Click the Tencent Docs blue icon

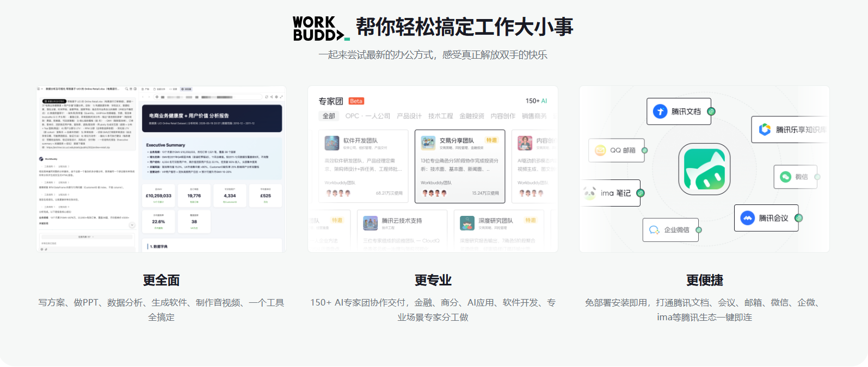click(x=660, y=111)
